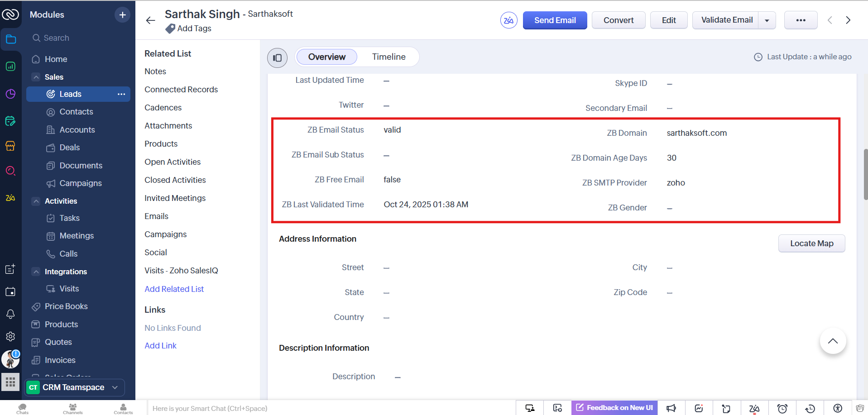
Task: Click the Send Email button
Action: 555,20
